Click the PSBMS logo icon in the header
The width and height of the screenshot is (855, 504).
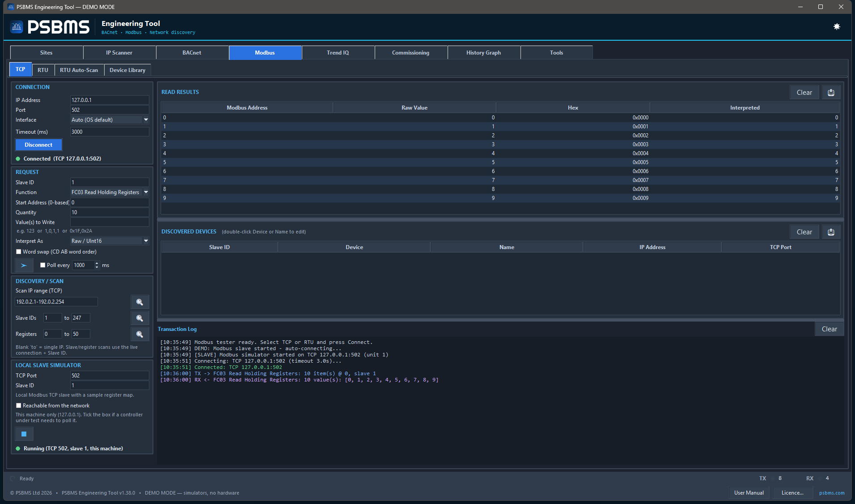pos(17,27)
